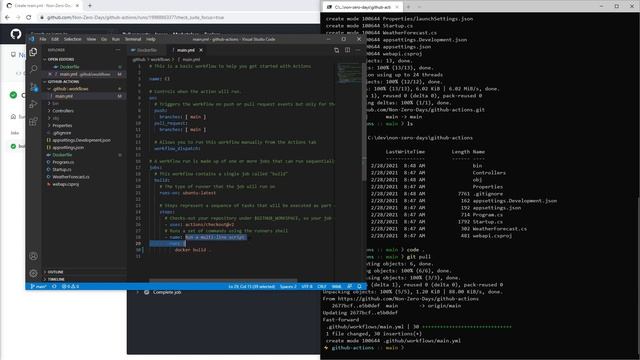Change the UTF-8 encoding in status bar

[x=307, y=287]
